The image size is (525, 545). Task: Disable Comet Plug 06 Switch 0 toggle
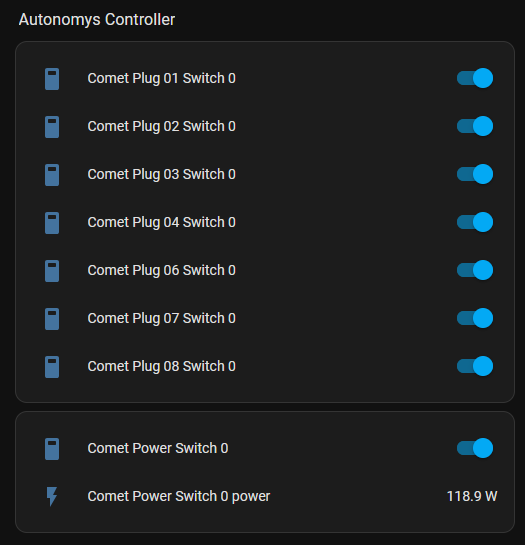(475, 270)
